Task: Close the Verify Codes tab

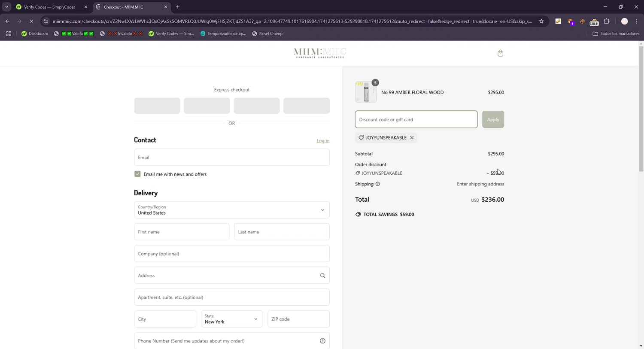Action: tap(86, 7)
